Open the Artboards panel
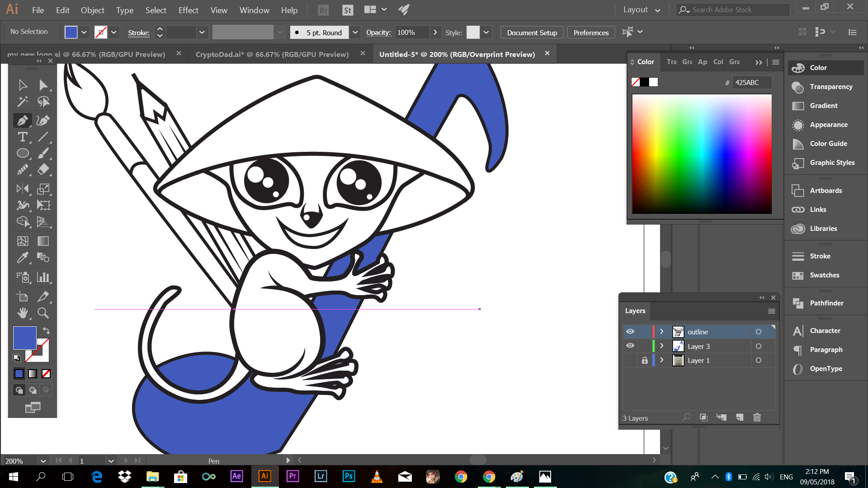868x488 pixels. [x=826, y=190]
